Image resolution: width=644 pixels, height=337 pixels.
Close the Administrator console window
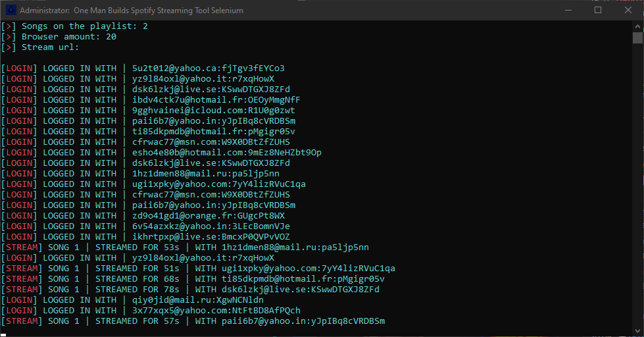tap(628, 11)
